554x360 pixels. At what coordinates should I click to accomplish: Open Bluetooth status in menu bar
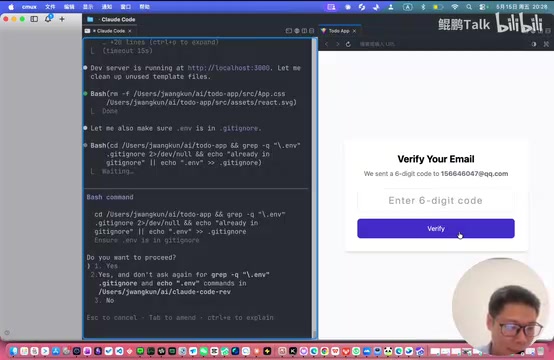(423, 7)
